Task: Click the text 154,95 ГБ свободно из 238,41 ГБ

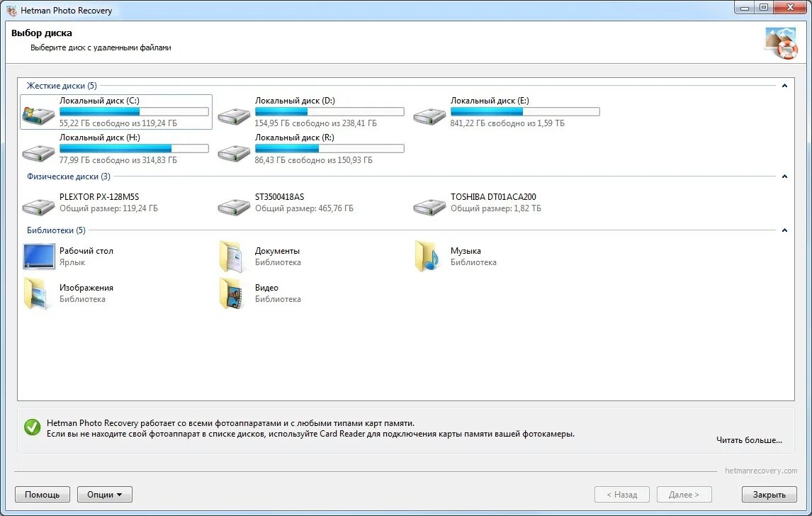Action: tap(315, 123)
